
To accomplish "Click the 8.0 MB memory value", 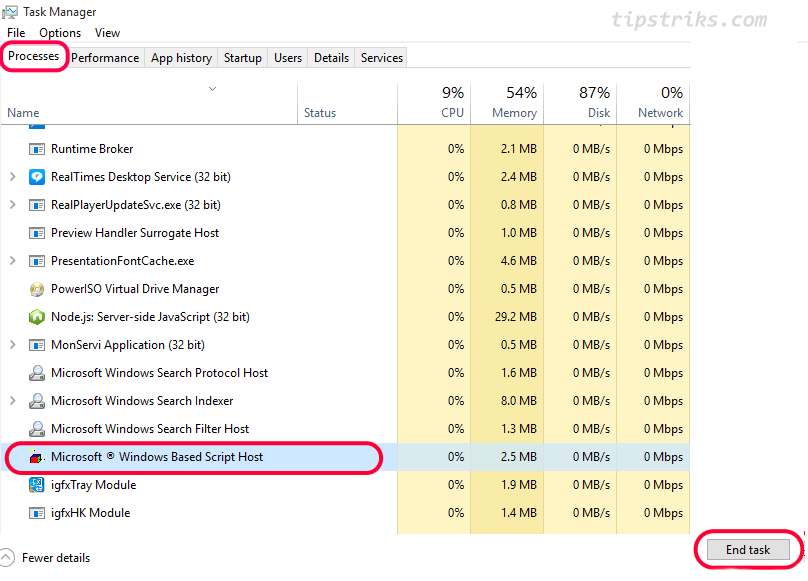I will 518,401.
